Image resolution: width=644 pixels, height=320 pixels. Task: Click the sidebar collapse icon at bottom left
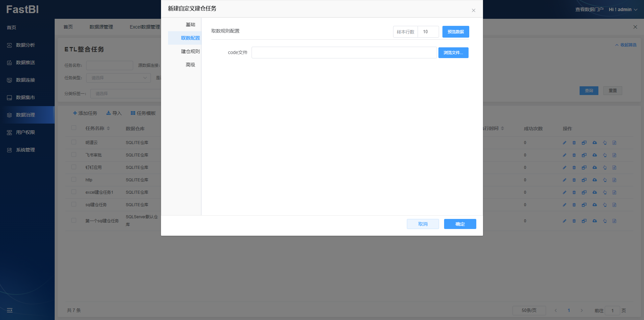click(x=10, y=310)
